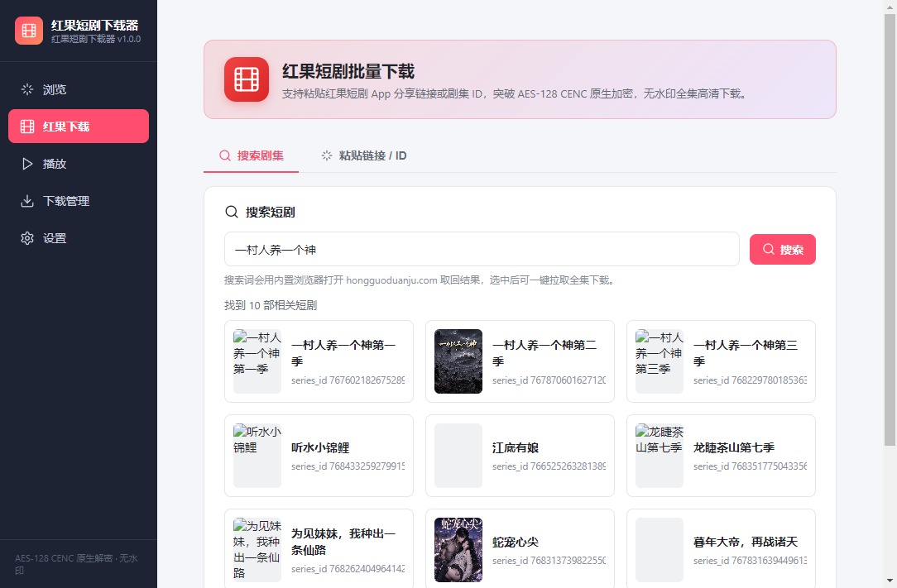This screenshot has width=897, height=588.
Task: Switch to the 搜索剧集 tab
Action: 251,155
